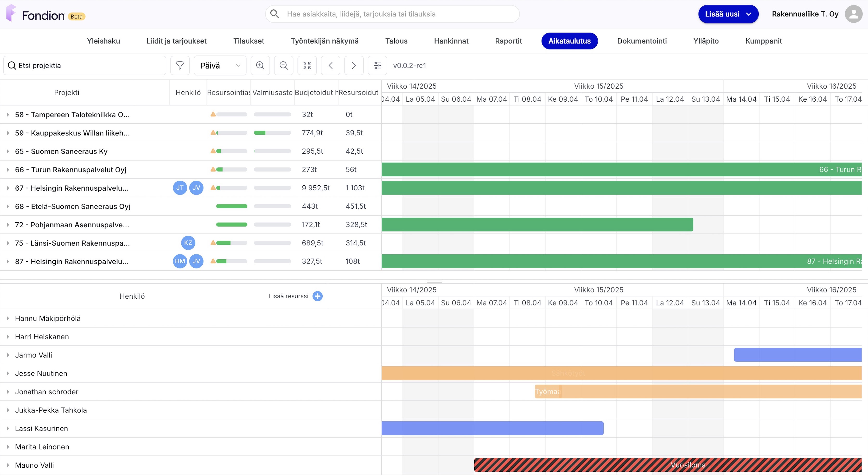
Task: Zoom in the timeline with magnifier plus
Action: [260, 65]
